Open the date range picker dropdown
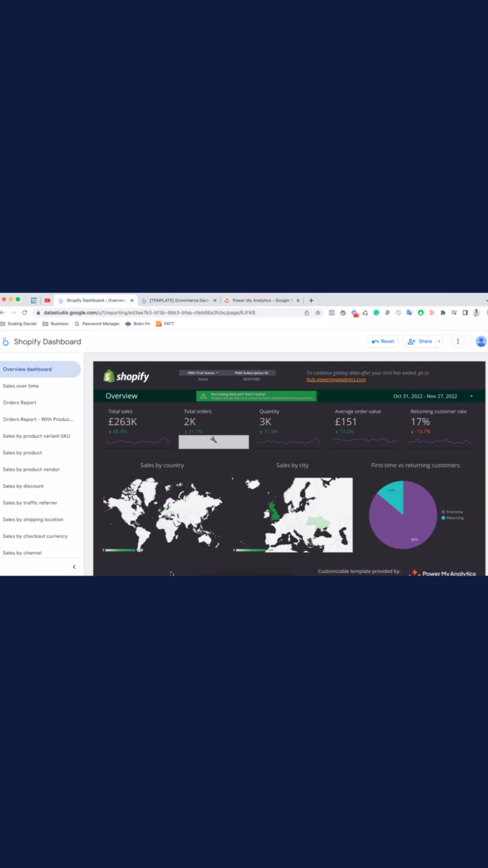The image size is (488, 868). [x=471, y=396]
